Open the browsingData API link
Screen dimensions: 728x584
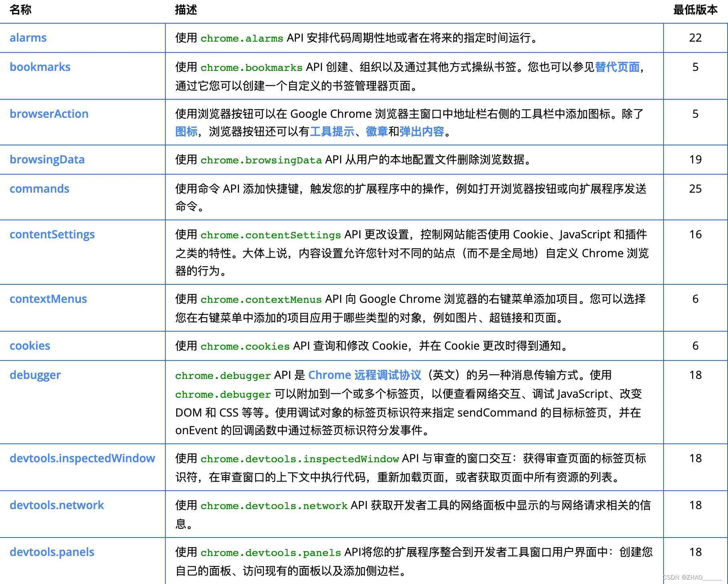pyautogui.click(x=47, y=159)
